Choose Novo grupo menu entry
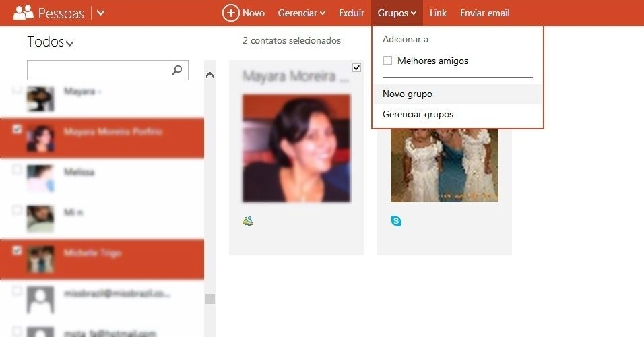The height and width of the screenshot is (337, 644). click(x=457, y=94)
